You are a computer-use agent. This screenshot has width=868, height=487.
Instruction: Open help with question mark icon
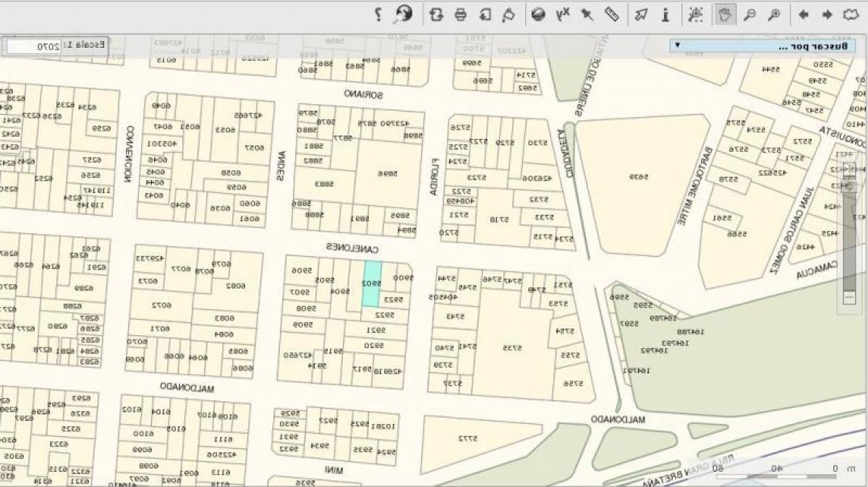coord(378,14)
